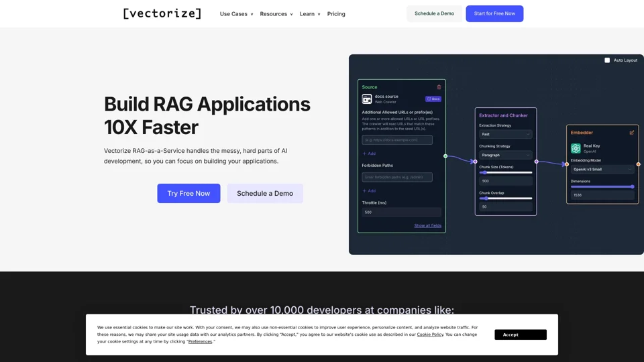Viewport: 644px width, 362px height.
Task: Click the web crawler docs source icon
Action: (x=367, y=99)
